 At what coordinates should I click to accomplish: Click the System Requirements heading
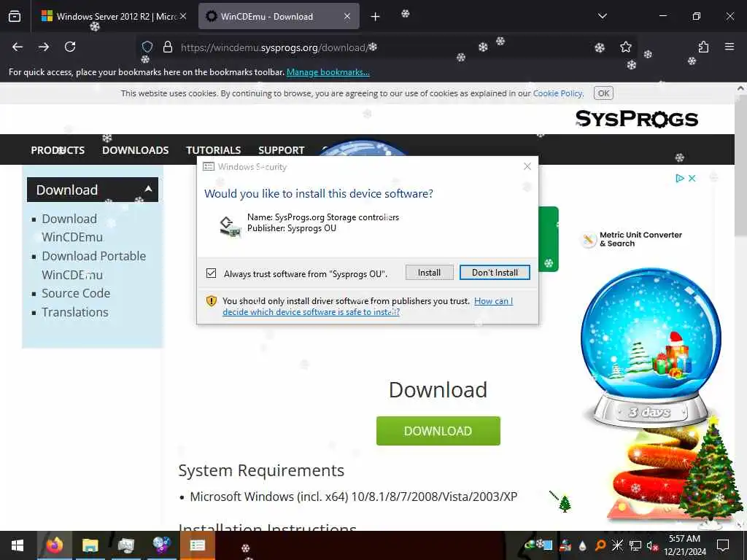click(261, 470)
